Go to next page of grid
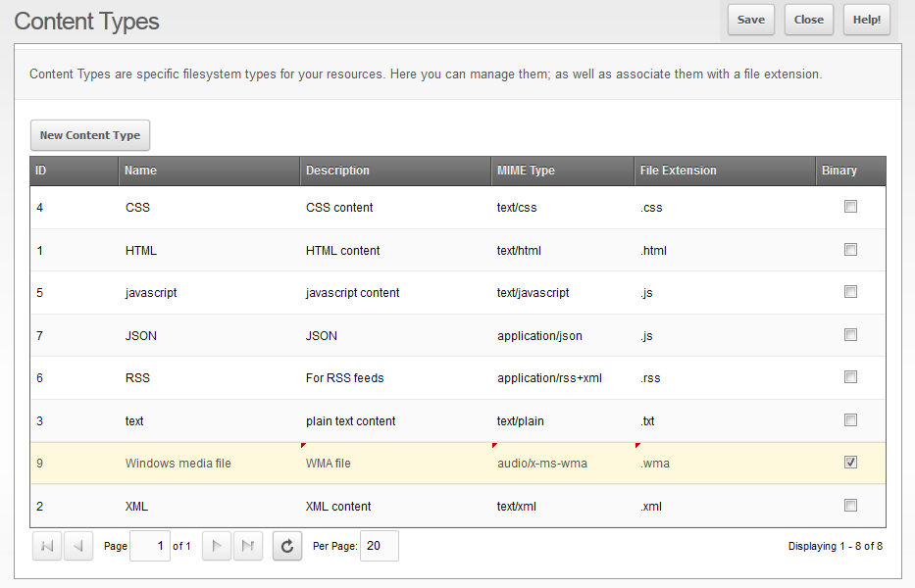The width and height of the screenshot is (915, 588). click(x=217, y=546)
